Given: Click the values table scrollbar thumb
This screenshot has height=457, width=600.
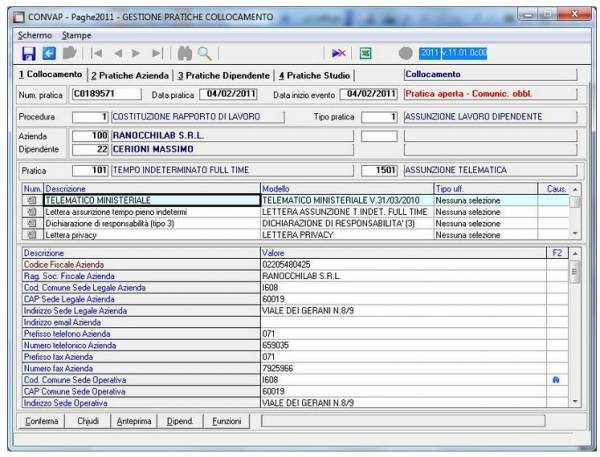Looking at the screenshot, I should coord(575,272).
